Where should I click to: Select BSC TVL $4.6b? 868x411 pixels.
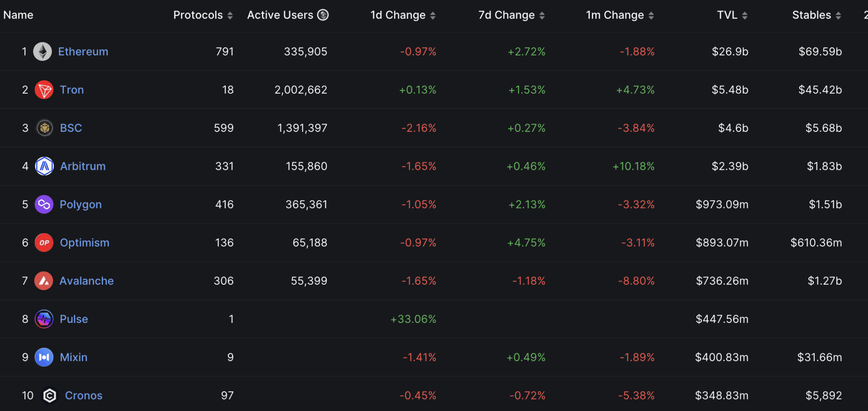[x=733, y=128]
